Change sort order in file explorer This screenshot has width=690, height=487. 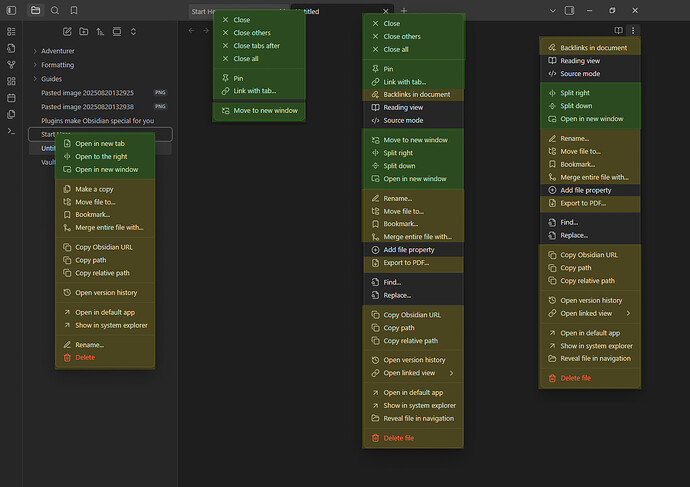(x=100, y=31)
